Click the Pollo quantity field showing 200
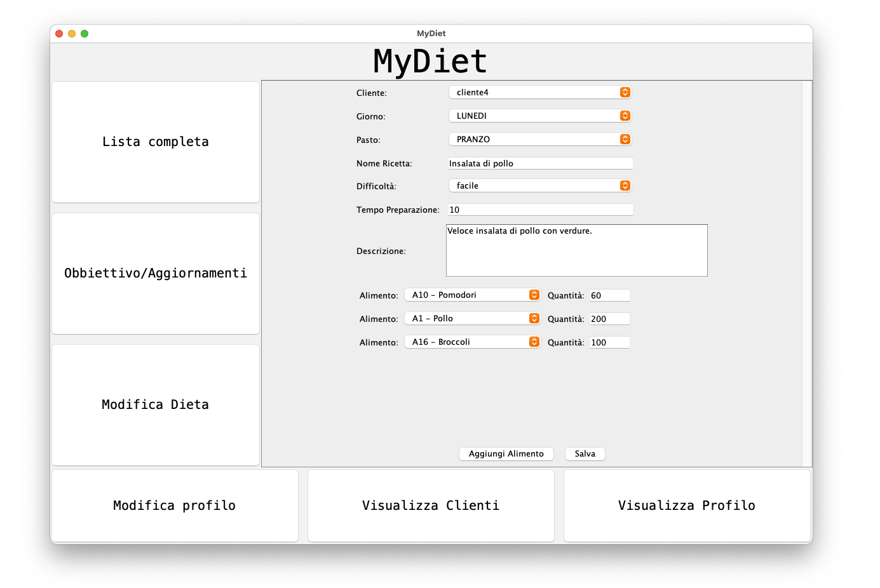The height and width of the screenshot is (588, 880). (609, 319)
